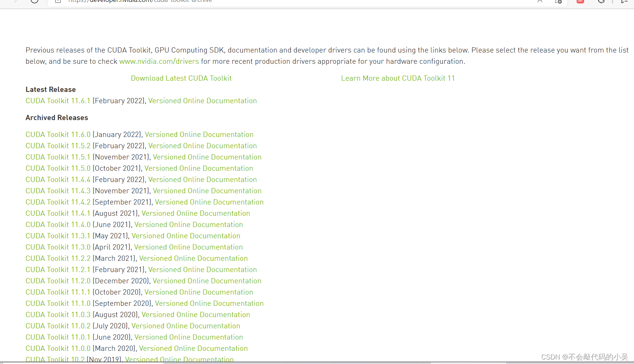Open CUDA Toolkit 11.4.0 link

pyautogui.click(x=58, y=225)
